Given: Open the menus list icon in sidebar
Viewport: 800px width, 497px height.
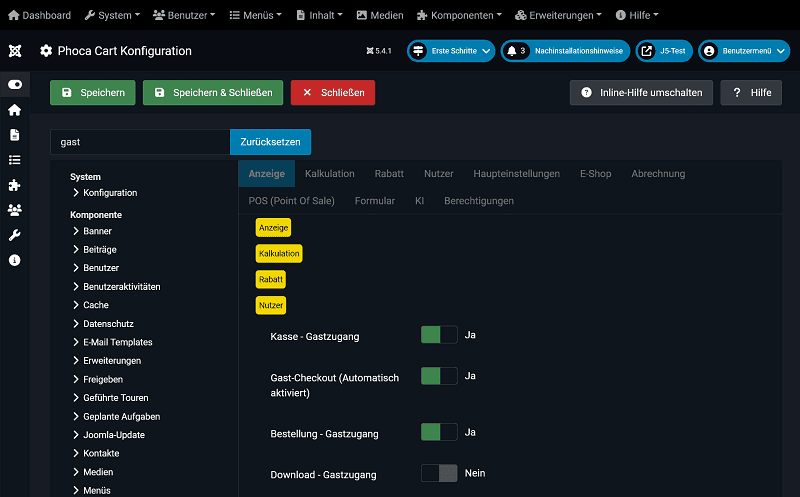Looking at the screenshot, I should click(x=14, y=160).
